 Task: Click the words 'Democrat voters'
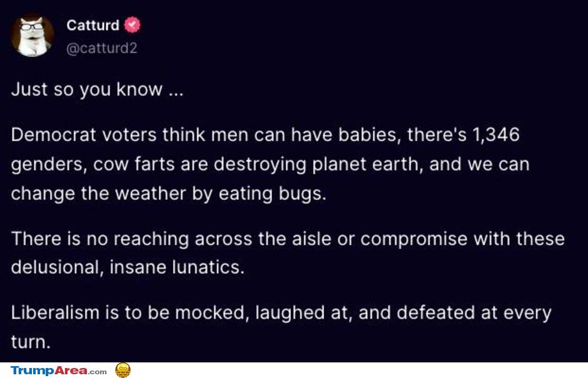tap(83, 134)
